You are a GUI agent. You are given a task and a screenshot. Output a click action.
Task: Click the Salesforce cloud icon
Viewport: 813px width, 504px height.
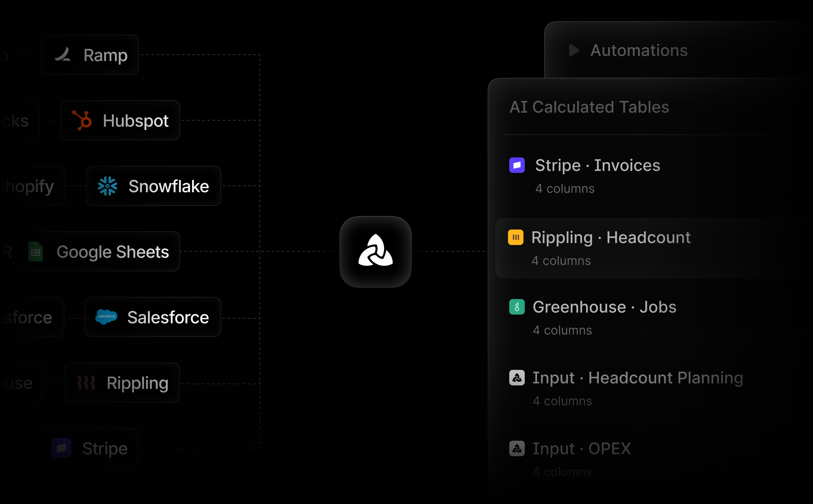click(x=106, y=317)
